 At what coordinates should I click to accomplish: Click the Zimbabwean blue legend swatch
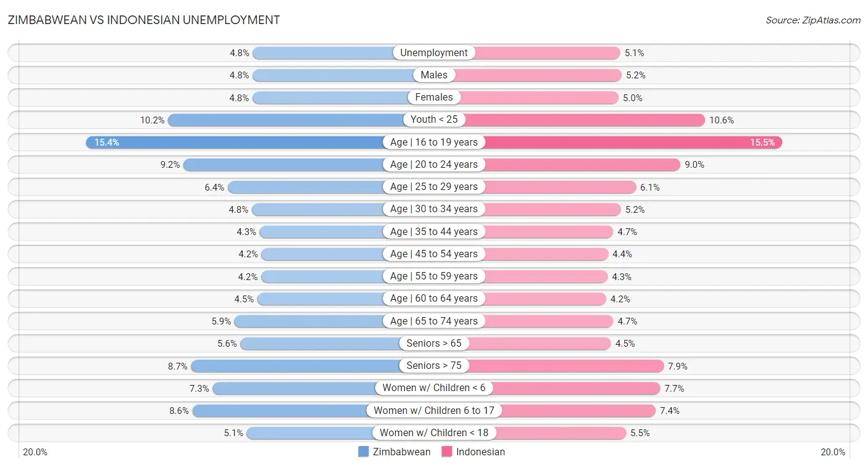[x=364, y=452]
